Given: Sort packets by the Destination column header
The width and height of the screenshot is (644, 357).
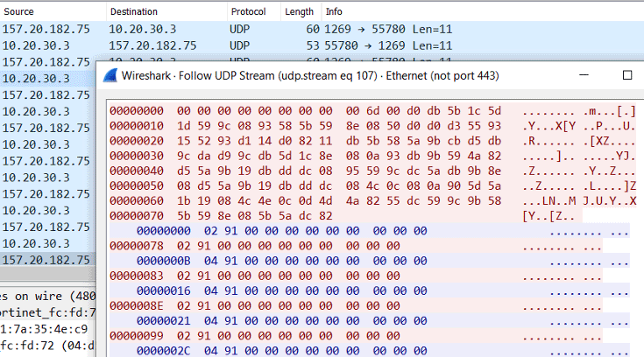Looking at the screenshot, I should pos(165,12).
